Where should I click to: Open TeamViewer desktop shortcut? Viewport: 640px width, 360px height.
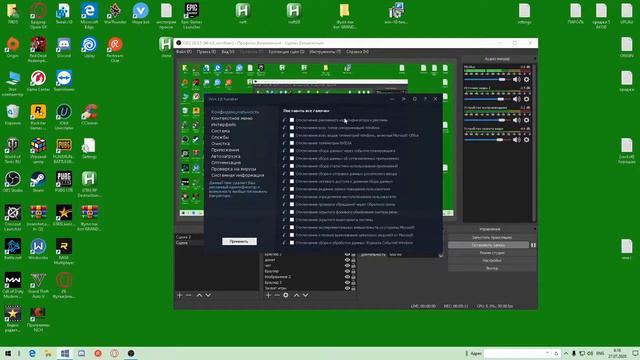(64, 81)
